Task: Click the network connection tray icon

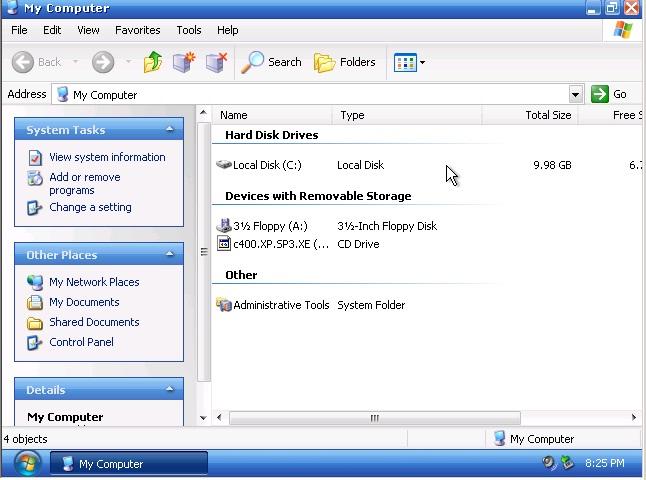Action: 567,463
